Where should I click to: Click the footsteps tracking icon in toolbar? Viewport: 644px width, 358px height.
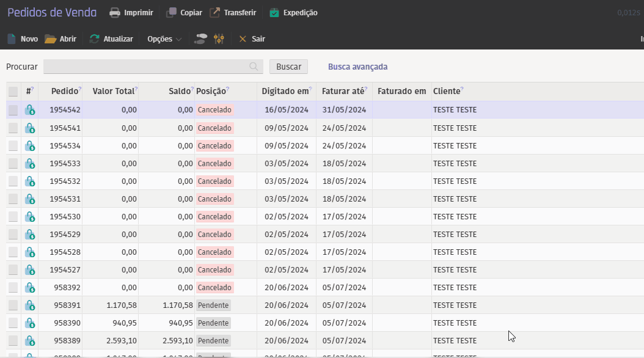point(200,38)
